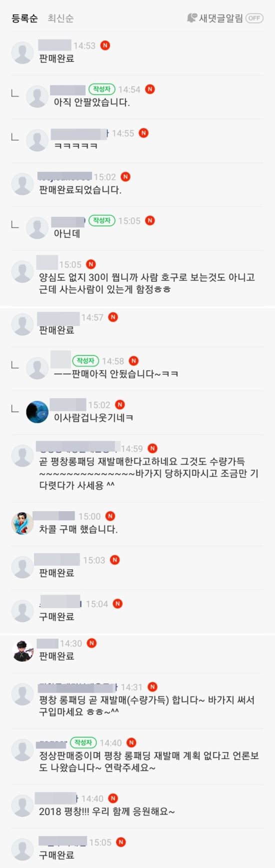
Task: Select comment 2018 평창!!! 우리 함께 응원해요
Action: 107,812
